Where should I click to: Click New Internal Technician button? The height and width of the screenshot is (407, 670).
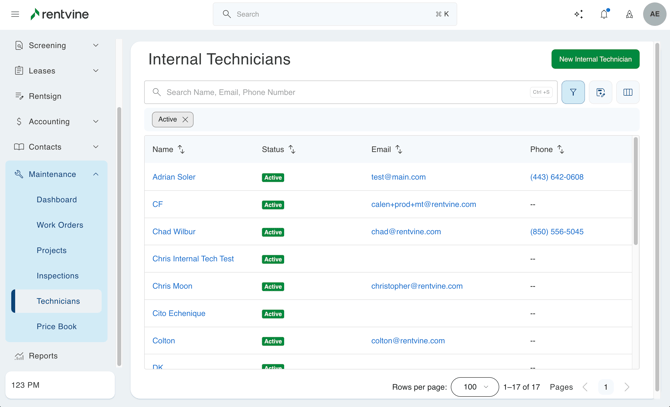(595, 59)
